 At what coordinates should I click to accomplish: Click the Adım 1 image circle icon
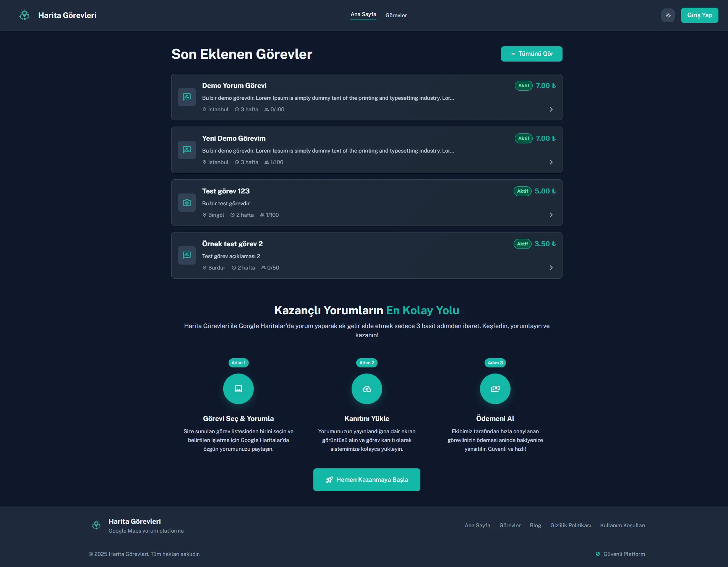pyautogui.click(x=238, y=389)
